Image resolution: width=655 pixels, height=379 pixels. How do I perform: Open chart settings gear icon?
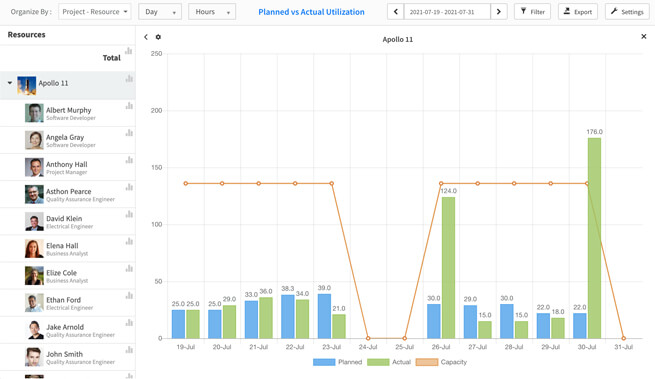pyautogui.click(x=158, y=37)
